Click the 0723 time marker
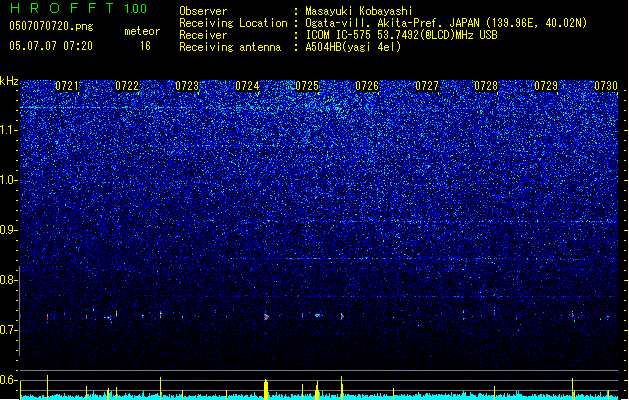The height and width of the screenshot is (400, 629). pyautogui.click(x=187, y=86)
